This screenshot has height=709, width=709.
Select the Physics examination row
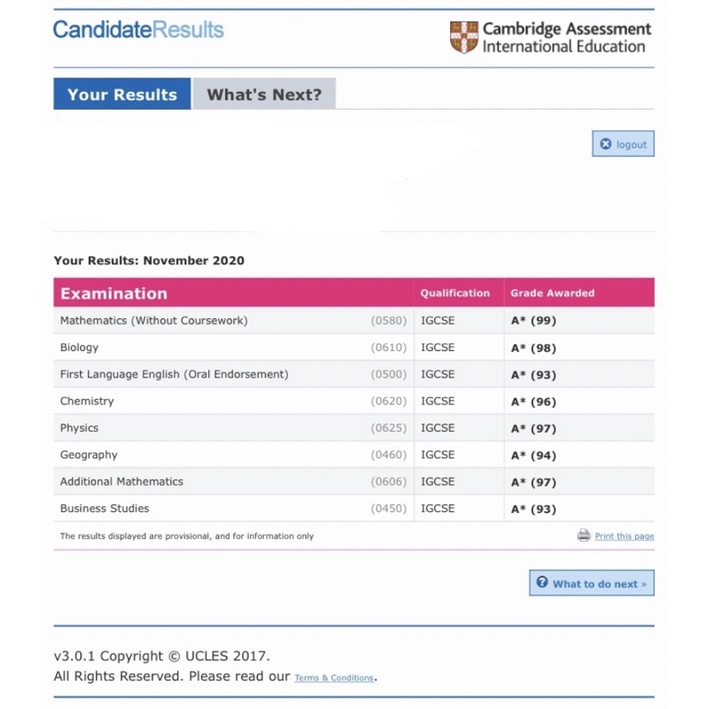tap(80, 428)
